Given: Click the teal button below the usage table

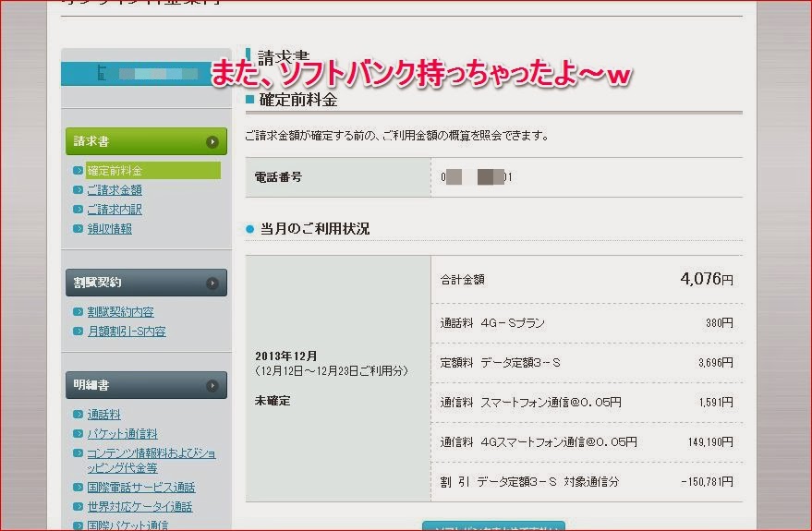Looking at the screenshot, I should pyautogui.click(x=493, y=525).
